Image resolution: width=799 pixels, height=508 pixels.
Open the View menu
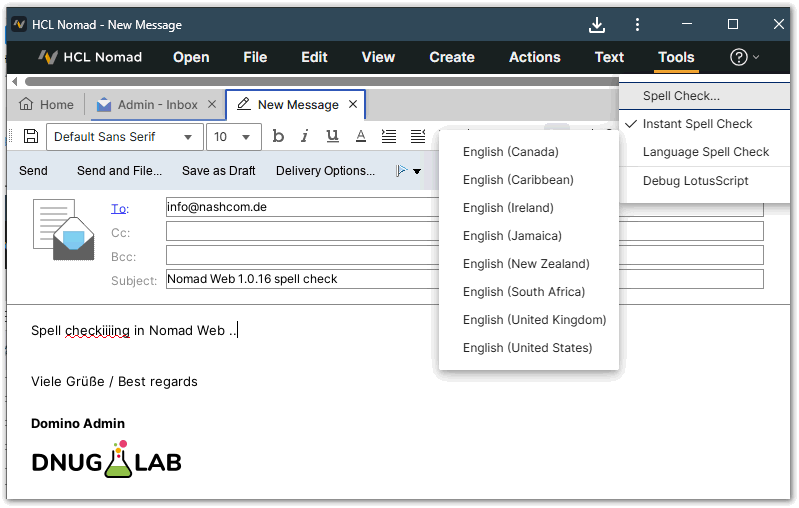point(378,57)
